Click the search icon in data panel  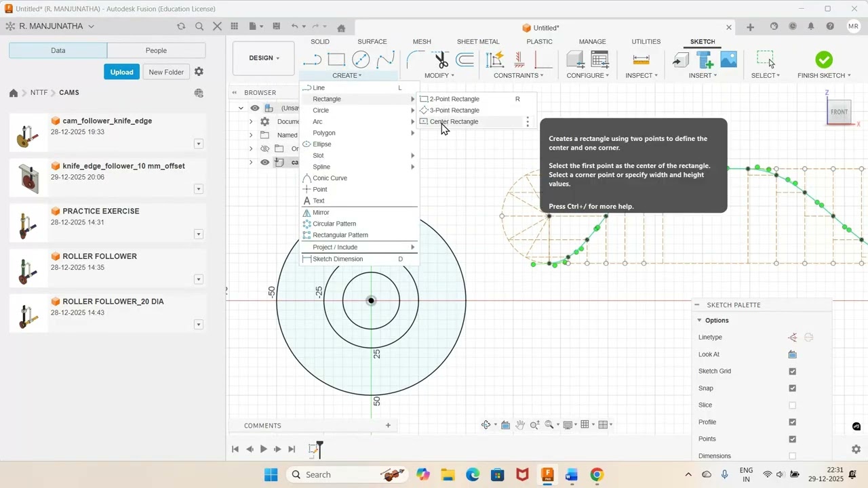pos(199,26)
